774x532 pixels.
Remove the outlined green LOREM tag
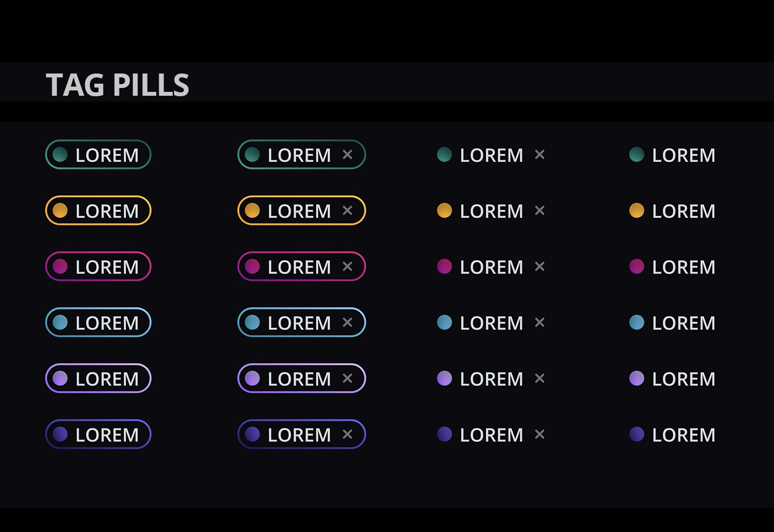tap(347, 155)
